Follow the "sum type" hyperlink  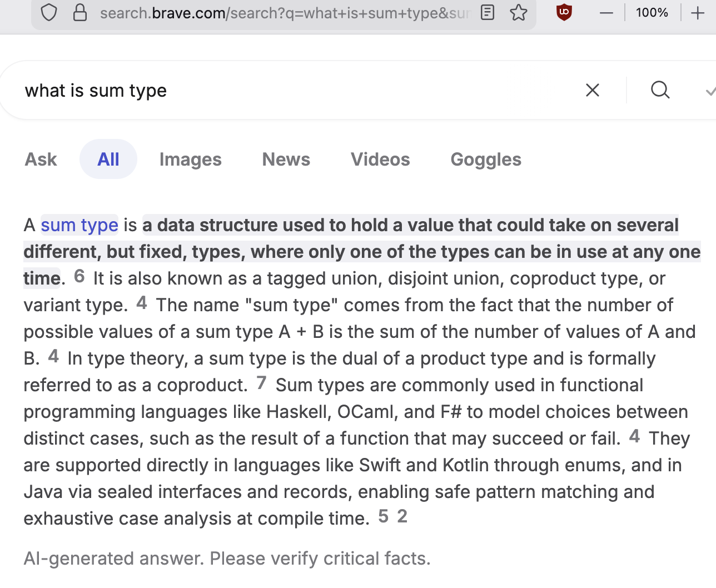[x=79, y=225]
